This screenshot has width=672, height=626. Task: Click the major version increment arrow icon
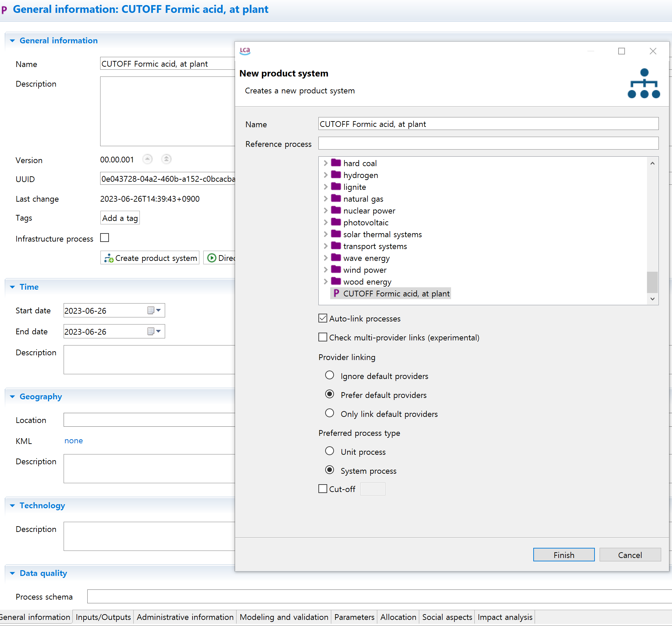coord(148,159)
